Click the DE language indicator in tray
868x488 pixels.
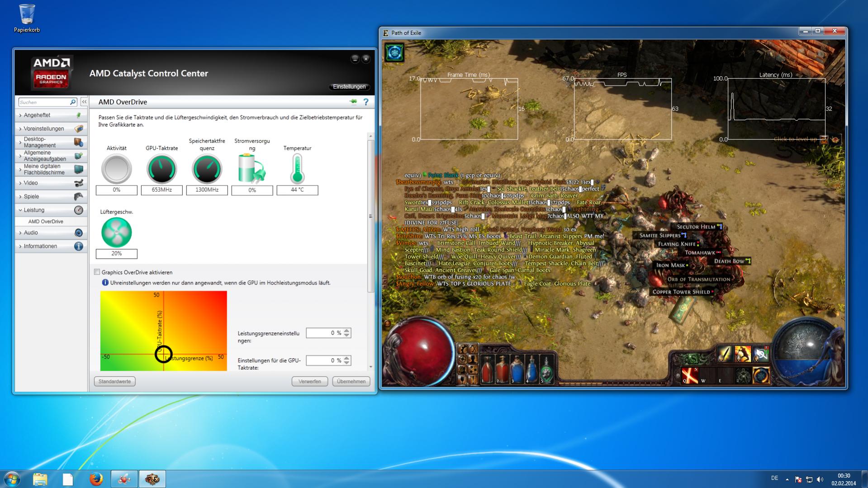(x=774, y=478)
